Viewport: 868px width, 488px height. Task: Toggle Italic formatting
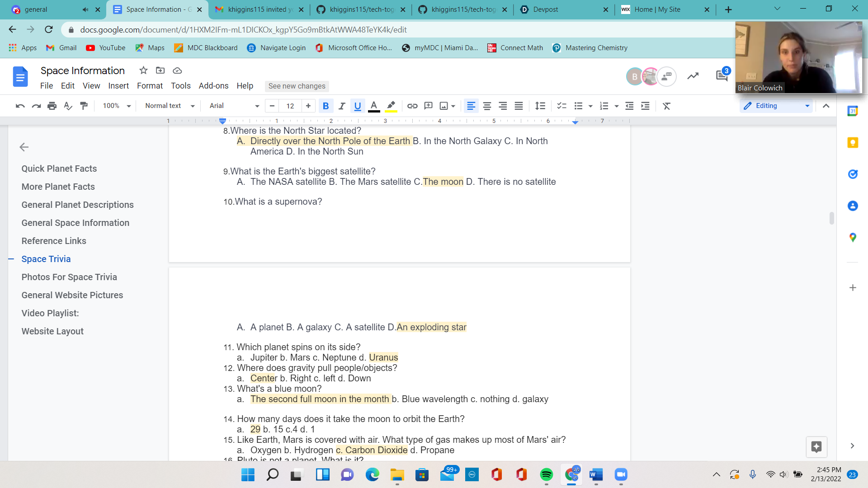(x=342, y=106)
